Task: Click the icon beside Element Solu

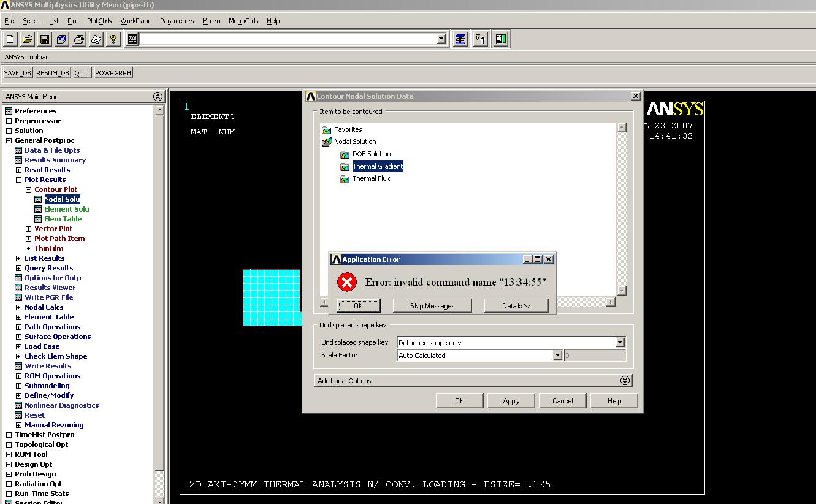Action: (38, 209)
